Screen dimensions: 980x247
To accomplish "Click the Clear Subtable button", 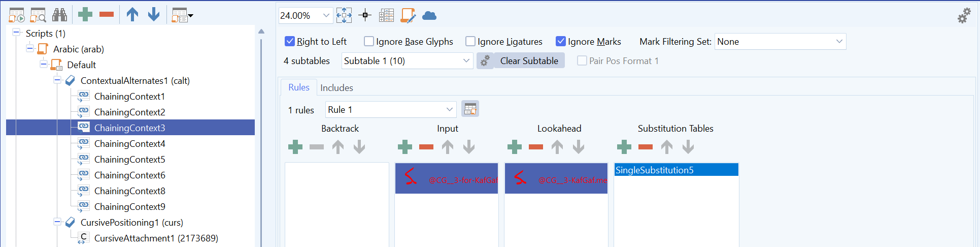I will click(529, 61).
